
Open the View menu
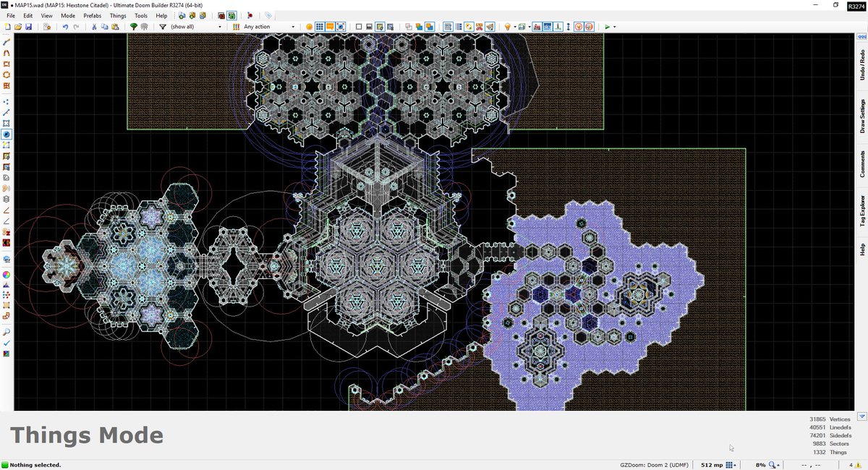(46, 15)
